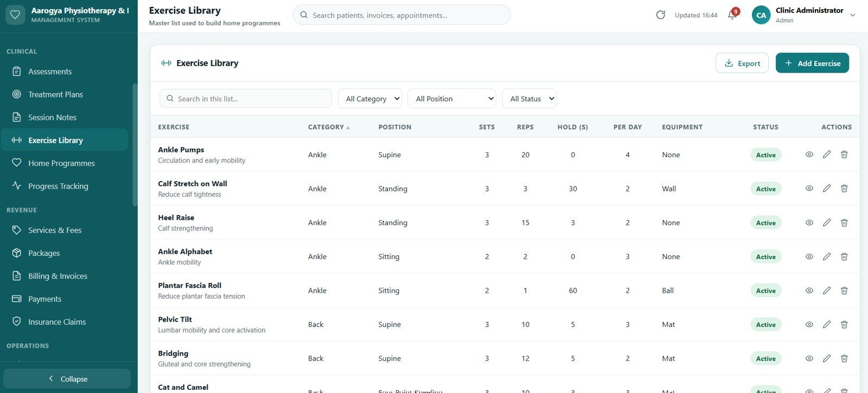Click the dumbbell icon beside Exercise Library heading

click(x=166, y=63)
